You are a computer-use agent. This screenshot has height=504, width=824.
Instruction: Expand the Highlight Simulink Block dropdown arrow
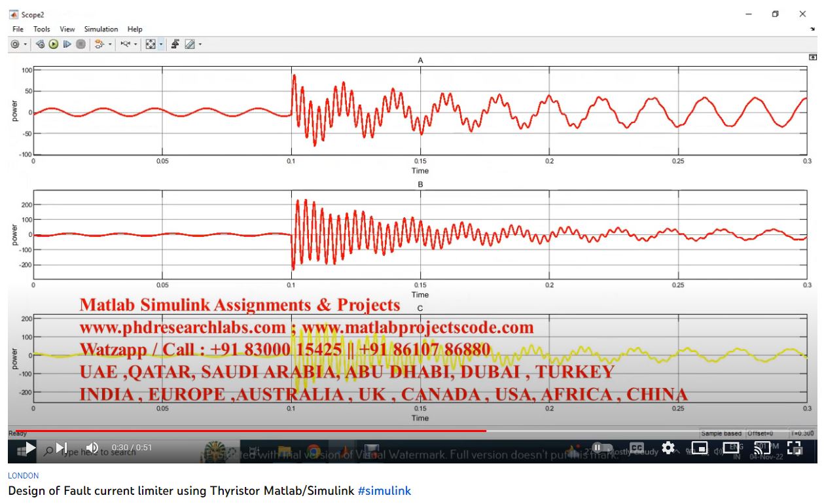tap(110, 44)
